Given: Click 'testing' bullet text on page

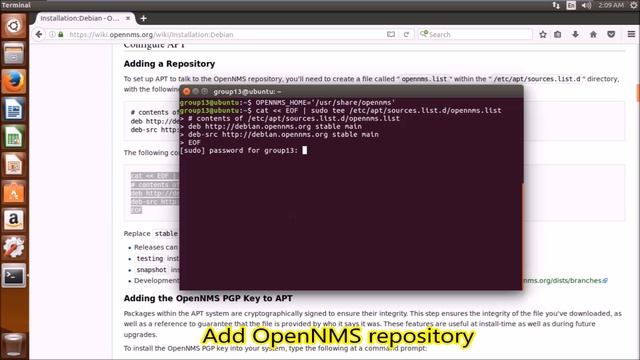Looking at the screenshot, I should tap(149, 258).
